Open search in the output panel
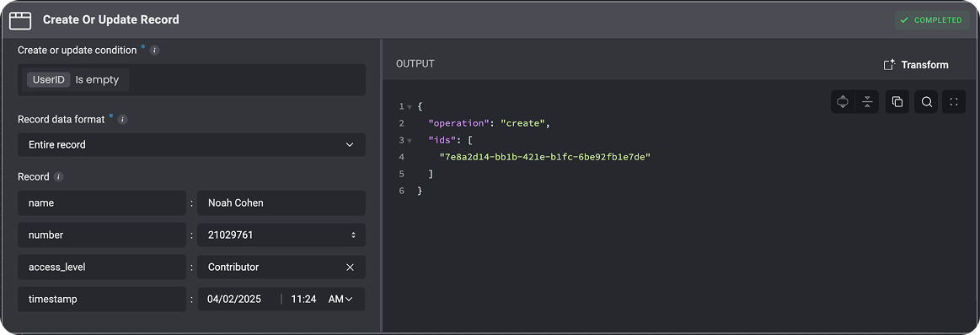 click(926, 101)
